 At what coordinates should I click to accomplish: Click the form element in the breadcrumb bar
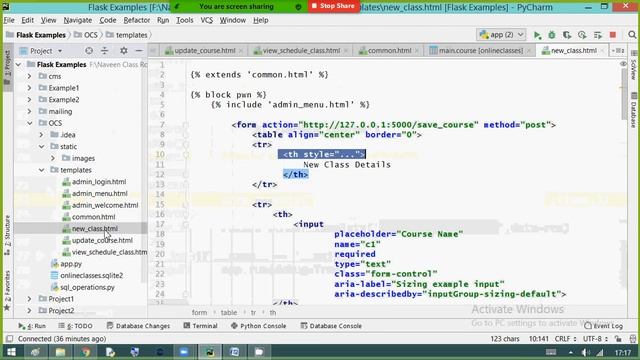coord(199,313)
